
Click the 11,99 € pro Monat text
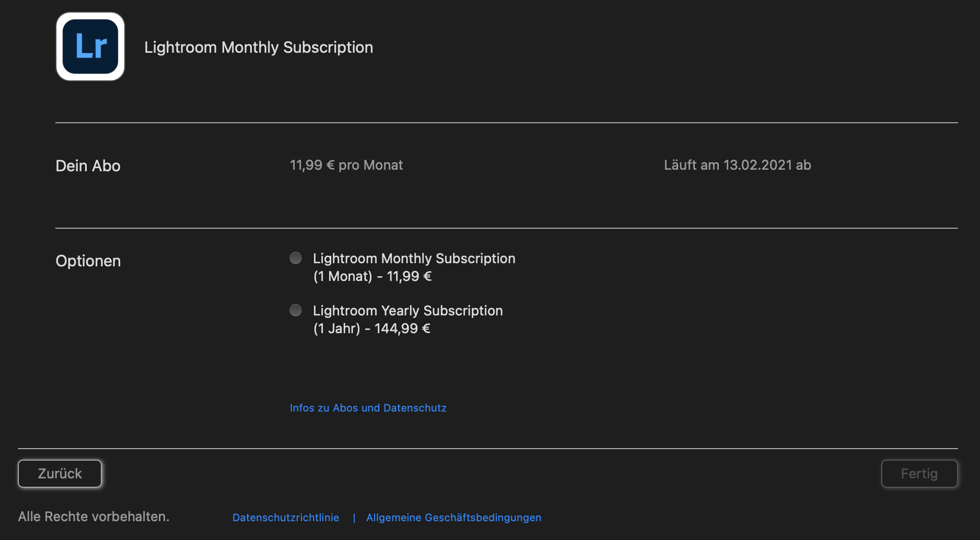click(x=346, y=165)
